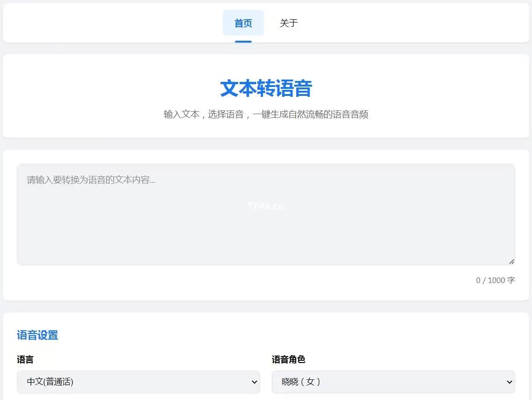Open the 语言 dropdown showing 中文(普通话)
The image size is (532, 400).
coord(138,382)
